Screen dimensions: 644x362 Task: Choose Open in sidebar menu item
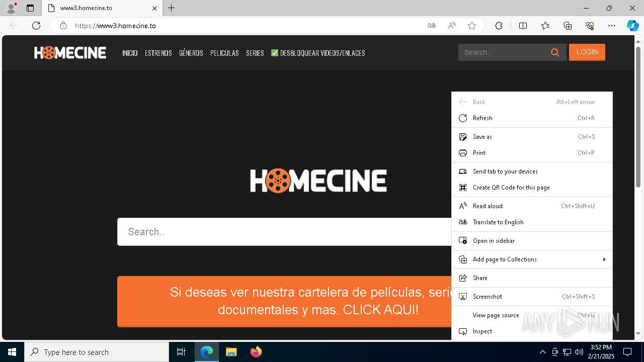point(532,241)
